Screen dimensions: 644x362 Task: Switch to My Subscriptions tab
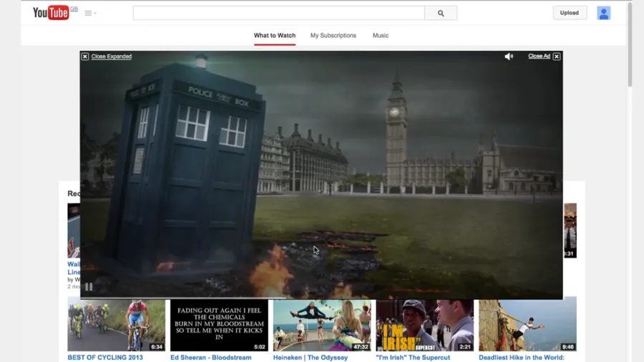point(333,36)
